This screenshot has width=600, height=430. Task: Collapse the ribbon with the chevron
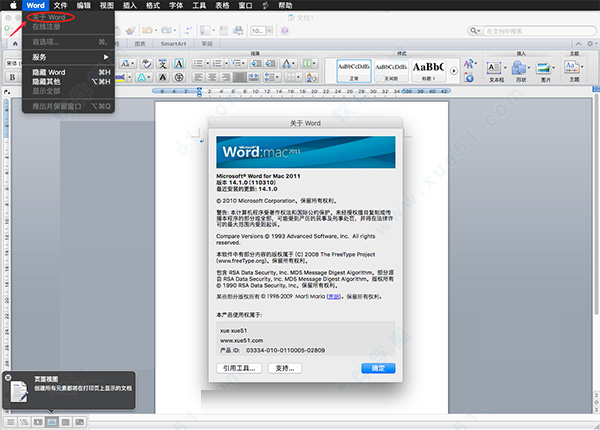pos(579,44)
